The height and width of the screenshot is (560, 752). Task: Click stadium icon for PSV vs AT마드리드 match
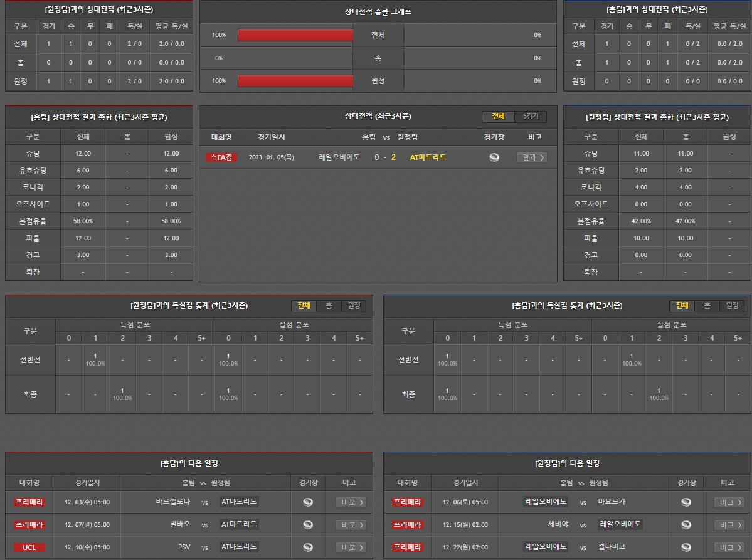click(x=308, y=547)
